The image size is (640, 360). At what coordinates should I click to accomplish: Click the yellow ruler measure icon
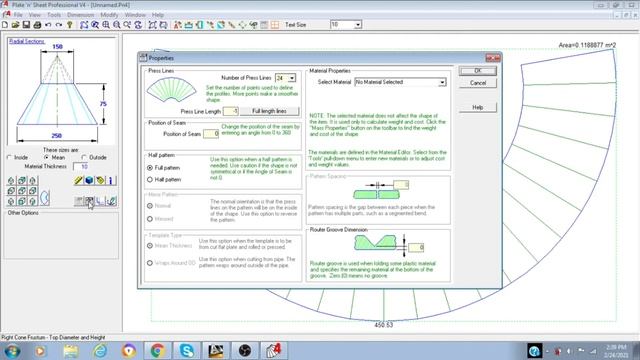coord(79,180)
